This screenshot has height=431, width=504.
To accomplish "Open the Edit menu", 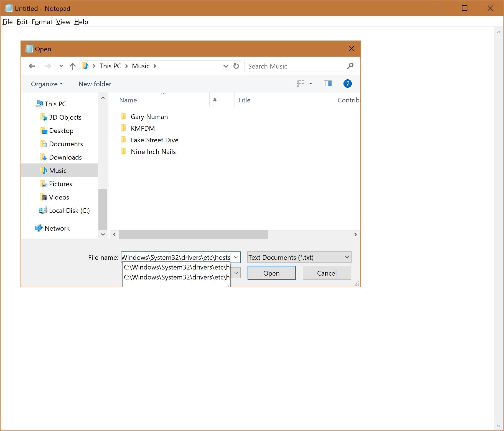I will (22, 22).
